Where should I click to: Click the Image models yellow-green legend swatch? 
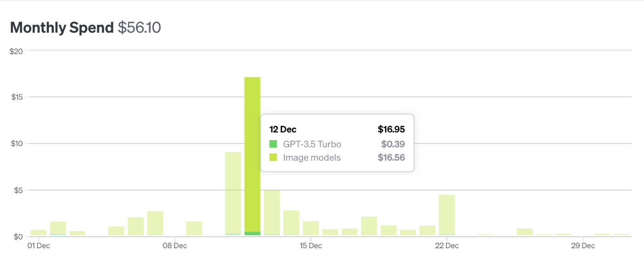tap(273, 158)
